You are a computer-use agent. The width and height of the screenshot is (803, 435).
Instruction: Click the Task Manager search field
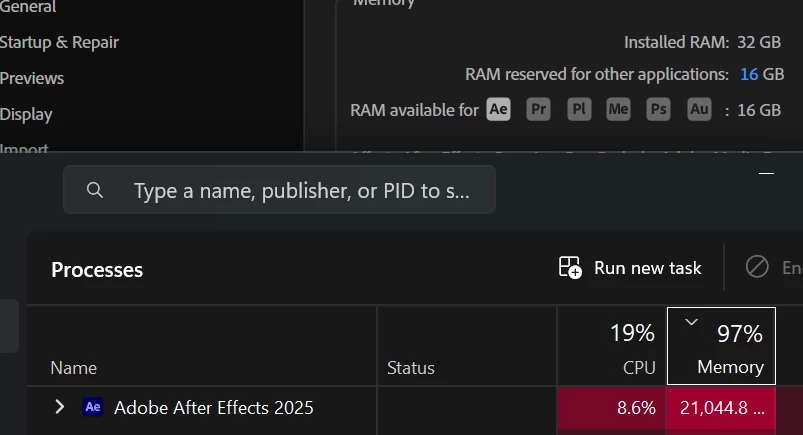click(279, 190)
